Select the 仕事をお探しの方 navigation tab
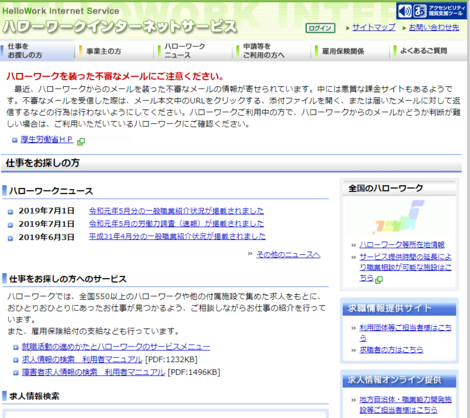 [37, 51]
